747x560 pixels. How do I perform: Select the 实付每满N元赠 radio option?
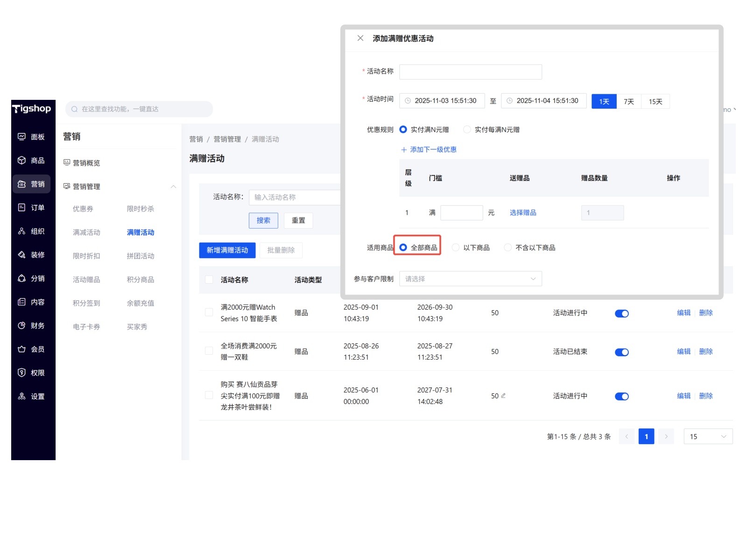coord(467,130)
